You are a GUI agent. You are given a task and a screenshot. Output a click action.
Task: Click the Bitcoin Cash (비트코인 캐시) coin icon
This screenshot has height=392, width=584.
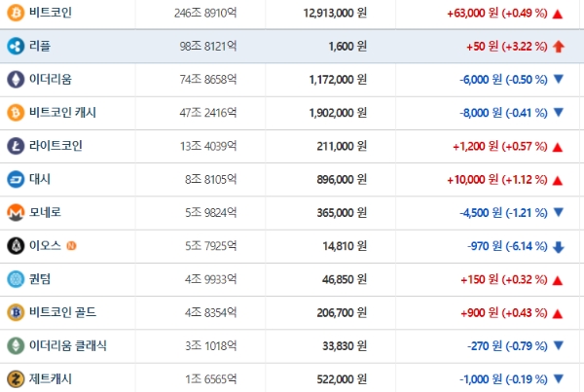coord(16,113)
